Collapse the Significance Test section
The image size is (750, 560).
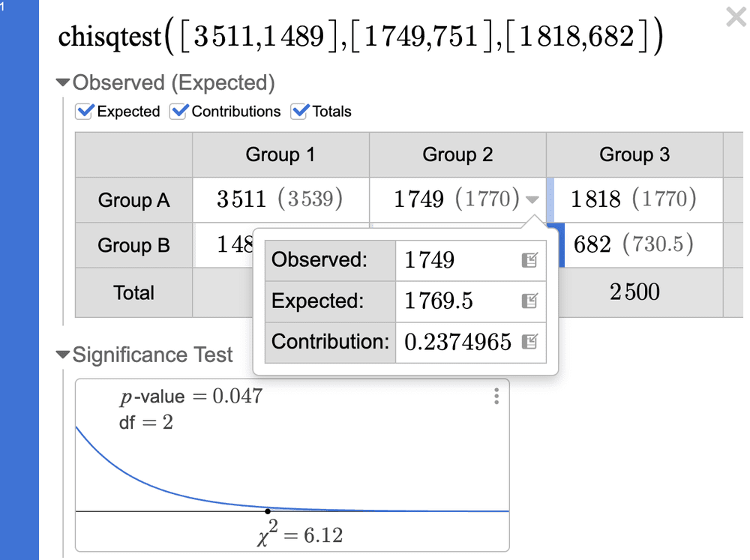click(x=63, y=355)
